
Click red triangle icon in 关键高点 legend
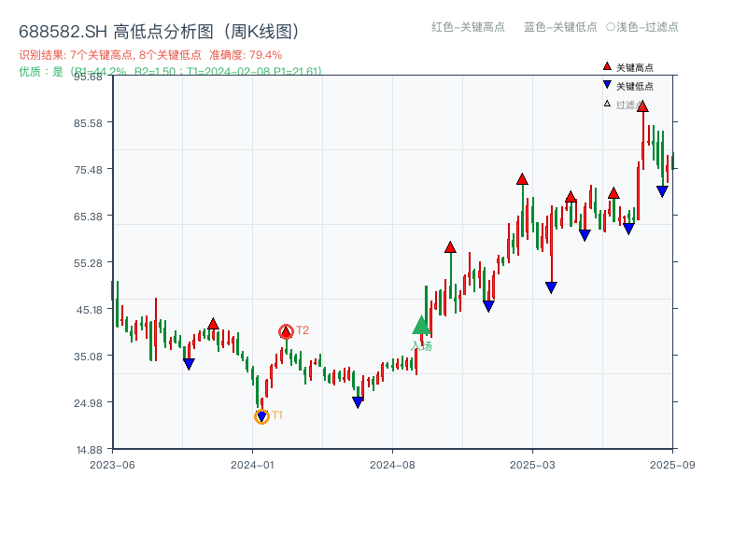(x=607, y=66)
